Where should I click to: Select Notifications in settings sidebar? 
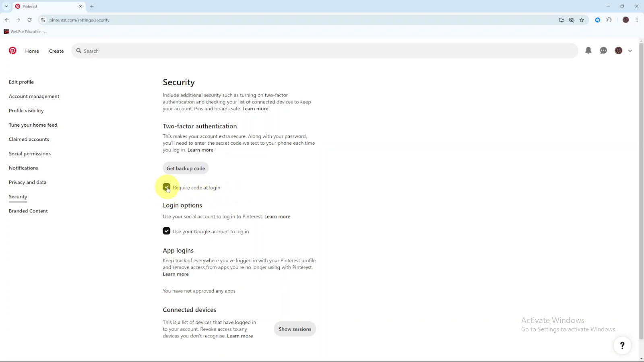point(23,168)
